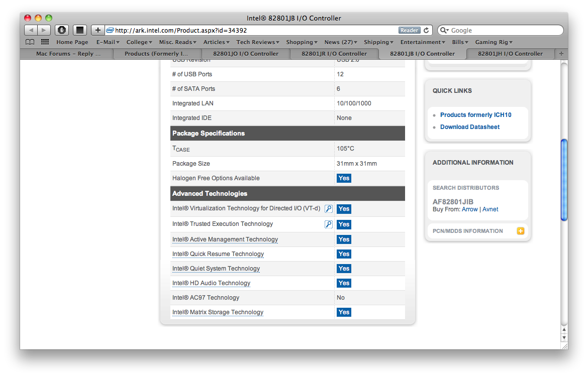Click the scrollbar up arrow
The image size is (588, 377).
point(564,330)
